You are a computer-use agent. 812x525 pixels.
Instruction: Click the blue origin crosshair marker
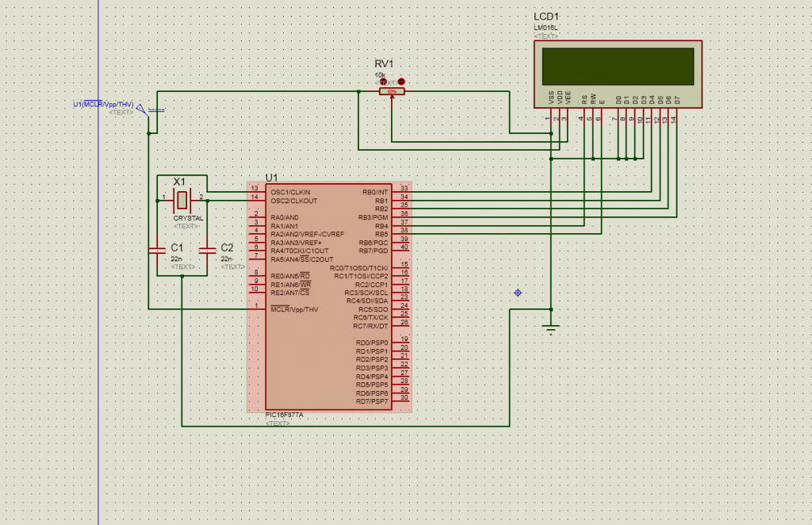[x=518, y=293]
